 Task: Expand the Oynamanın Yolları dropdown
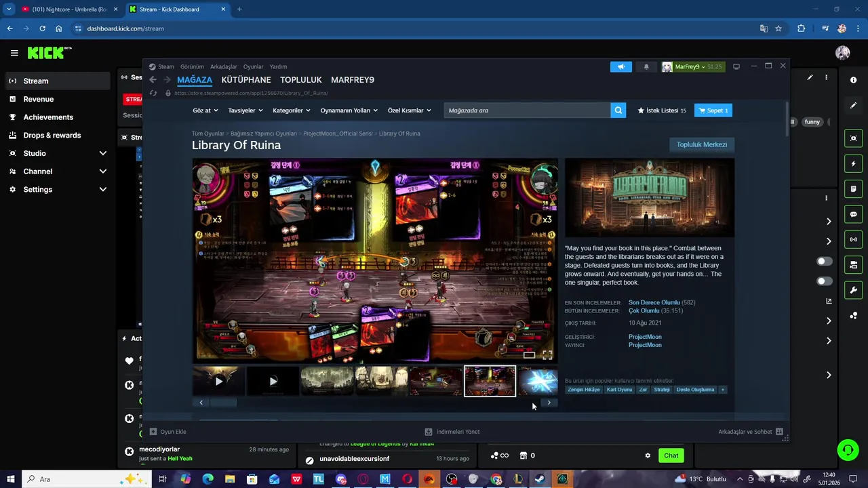pyautogui.click(x=349, y=110)
